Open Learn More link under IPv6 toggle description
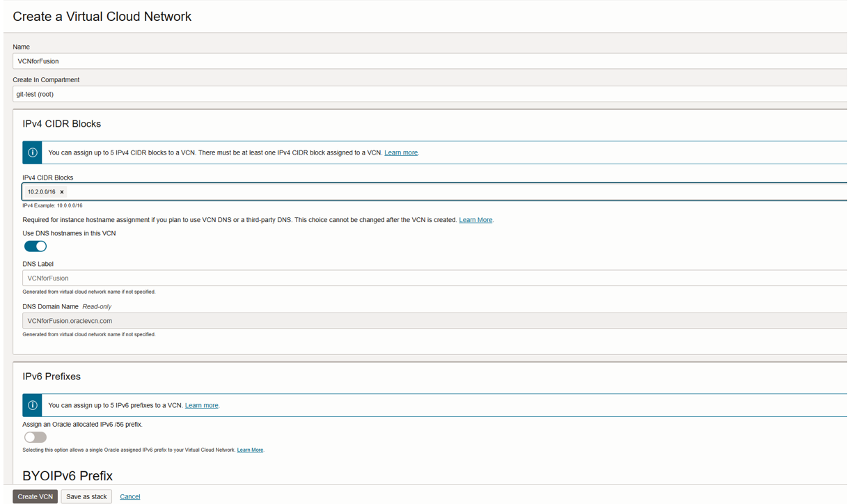 250,450
